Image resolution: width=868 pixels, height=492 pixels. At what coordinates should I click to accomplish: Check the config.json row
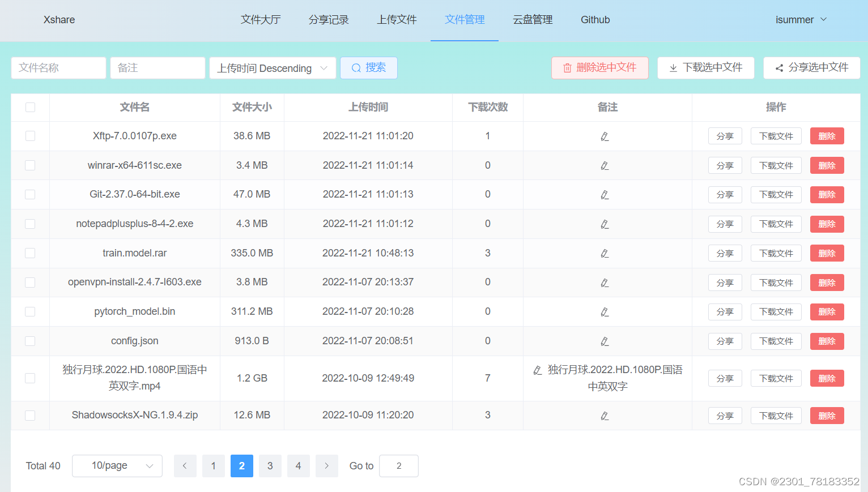click(31, 341)
